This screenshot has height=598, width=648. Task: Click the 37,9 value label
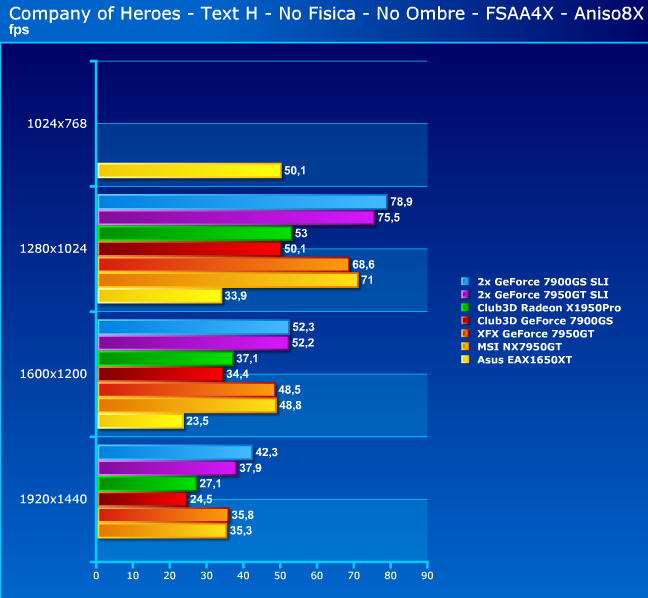(250, 468)
